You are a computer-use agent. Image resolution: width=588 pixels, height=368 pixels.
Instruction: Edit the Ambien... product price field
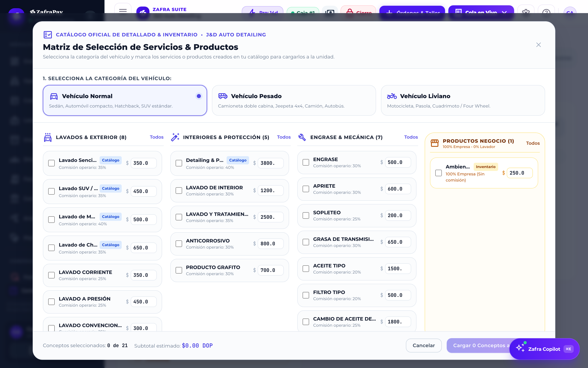(x=519, y=173)
